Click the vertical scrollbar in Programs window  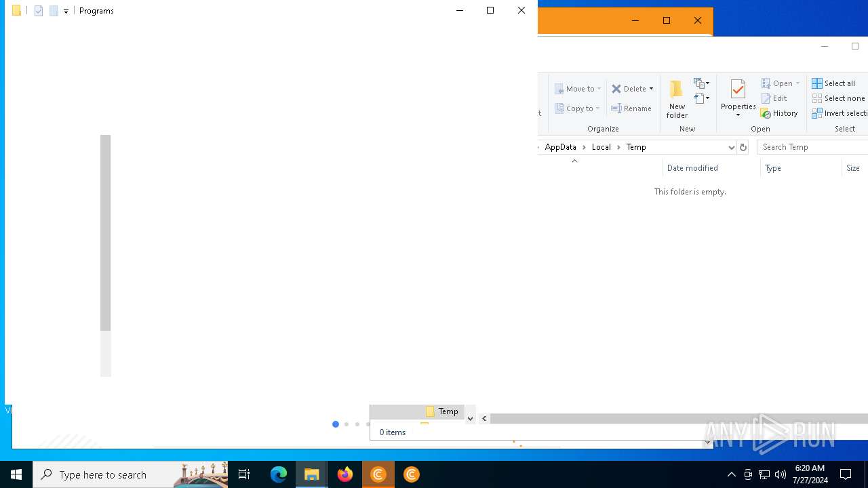(106, 232)
